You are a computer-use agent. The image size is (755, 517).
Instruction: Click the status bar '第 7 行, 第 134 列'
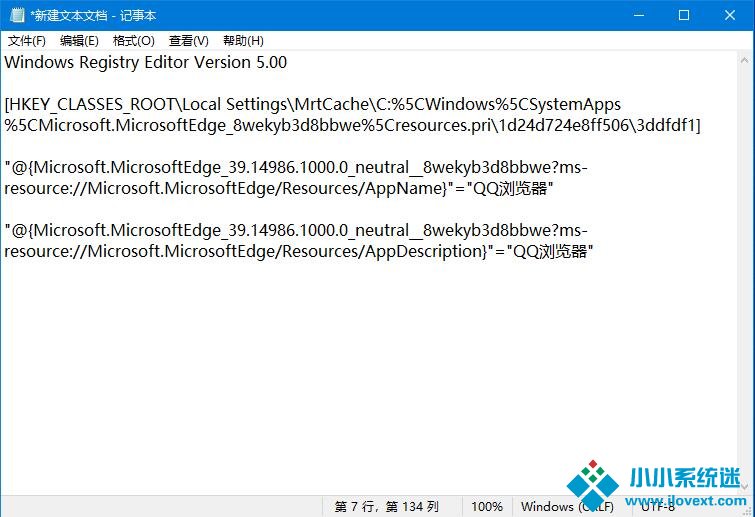pos(386,506)
